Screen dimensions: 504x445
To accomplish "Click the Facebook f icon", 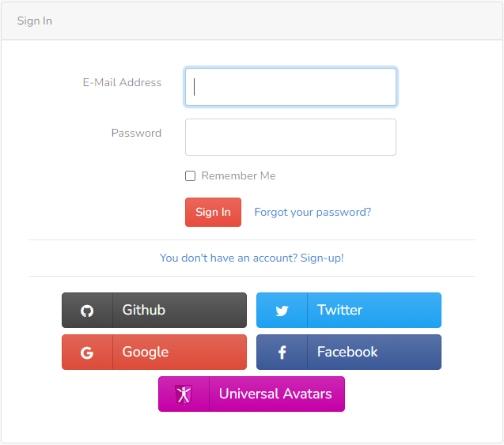I will click(x=282, y=353).
